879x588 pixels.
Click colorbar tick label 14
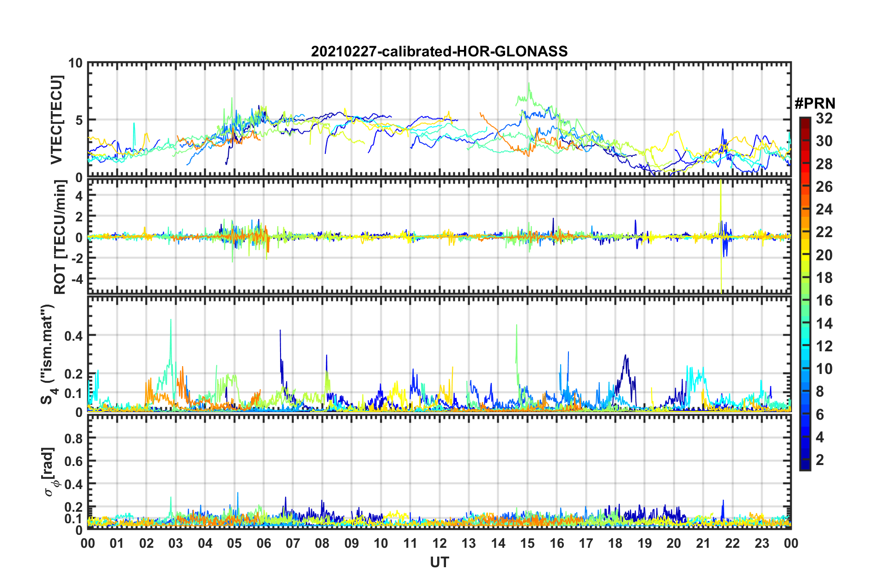[824, 324]
